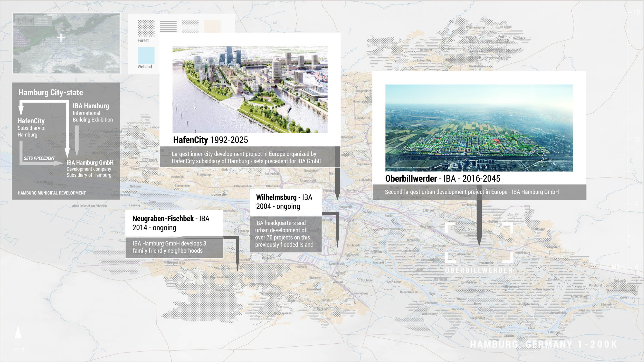Click the 'Oberbillwerder - IBA - 2016-2045' title
Image resolution: width=644 pixels, height=362 pixels.
click(443, 178)
